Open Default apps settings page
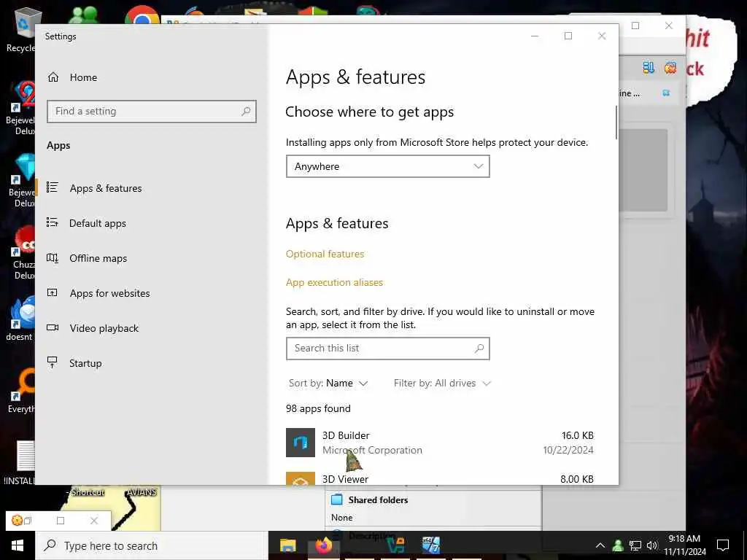The height and width of the screenshot is (560, 747). click(x=98, y=223)
